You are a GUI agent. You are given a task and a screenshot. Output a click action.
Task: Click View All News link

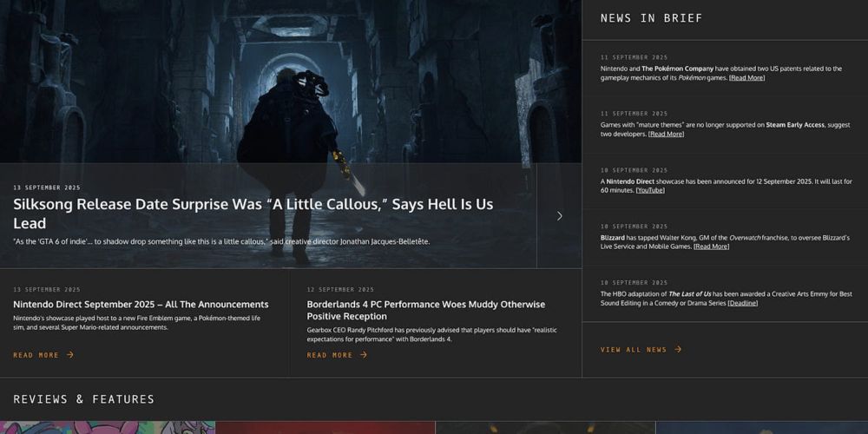(641, 349)
